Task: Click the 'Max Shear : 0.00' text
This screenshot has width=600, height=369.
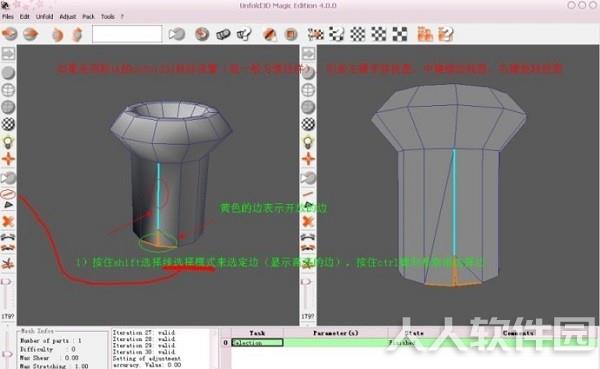Action: 49,358
